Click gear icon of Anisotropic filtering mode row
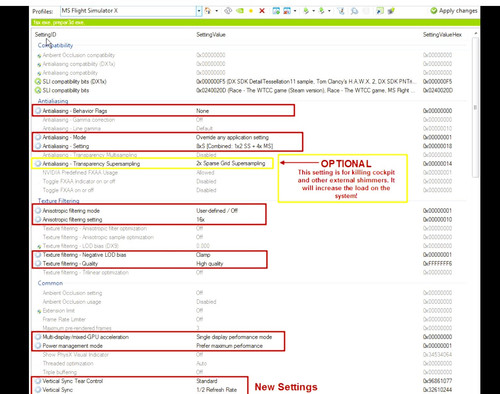Screen dimensions: 500x394 38,211
